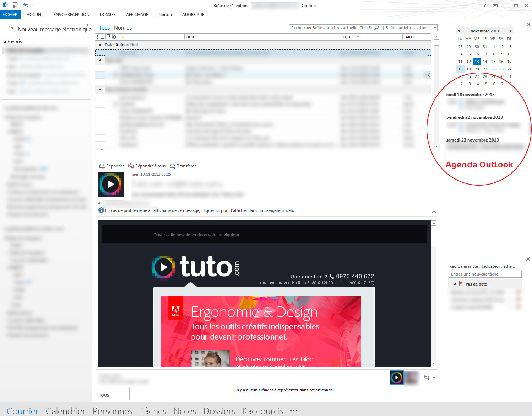Click Nouveau message électronique
The image size is (532, 416).
click(x=50, y=29)
